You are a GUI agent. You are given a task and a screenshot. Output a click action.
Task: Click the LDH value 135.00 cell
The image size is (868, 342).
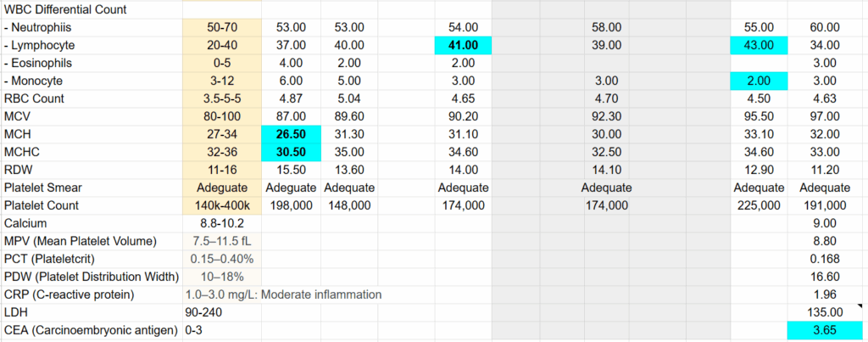[825, 311]
